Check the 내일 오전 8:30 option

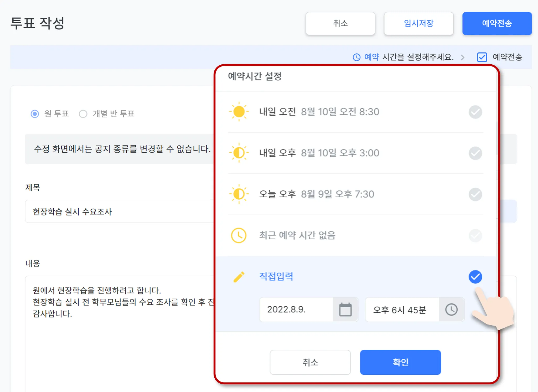click(x=475, y=112)
